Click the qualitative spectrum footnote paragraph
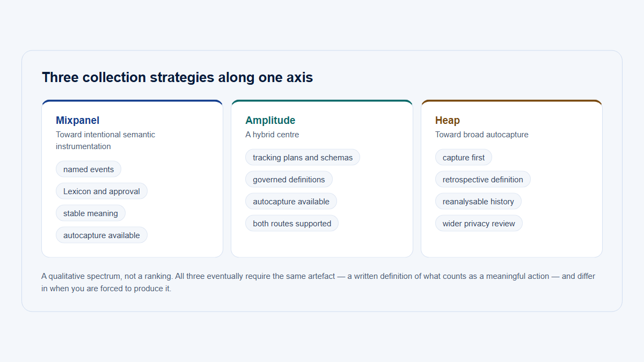The width and height of the screenshot is (644, 362). coord(318,283)
